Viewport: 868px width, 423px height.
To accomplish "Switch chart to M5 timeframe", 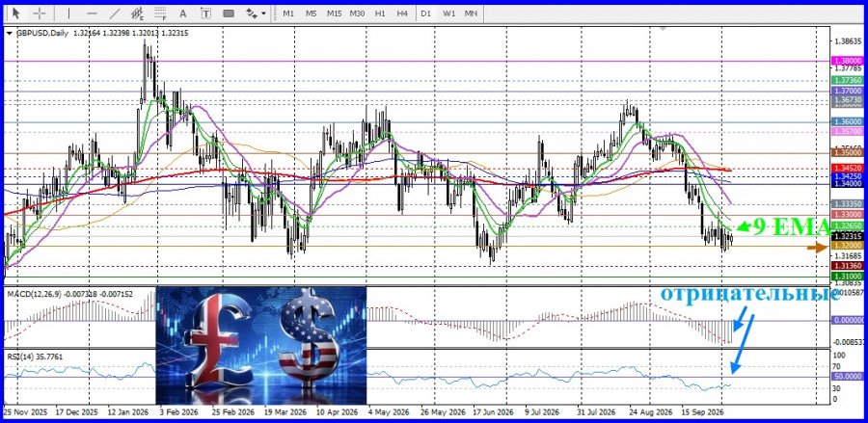I will 312,13.
